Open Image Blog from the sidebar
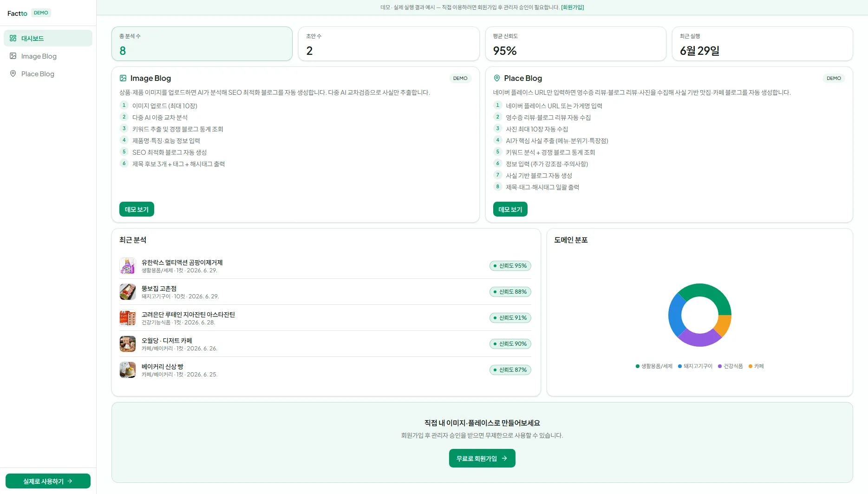This screenshot has width=868, height=494. tap(48, 56)
